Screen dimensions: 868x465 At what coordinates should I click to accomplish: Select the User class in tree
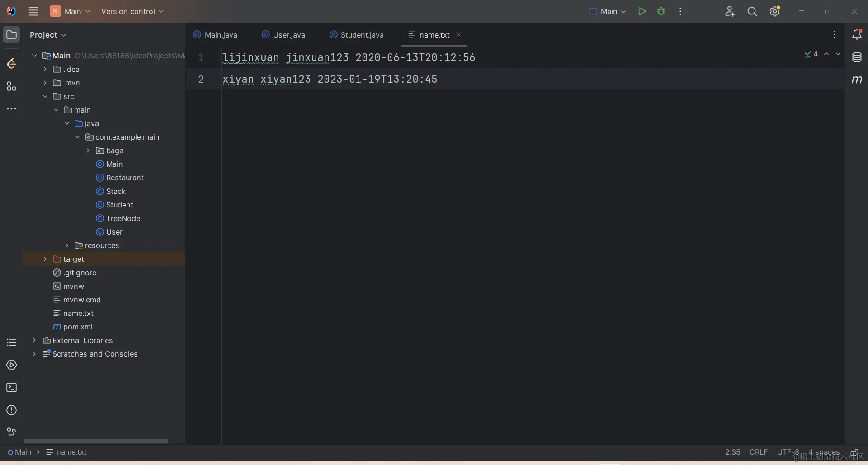[109, 232]
